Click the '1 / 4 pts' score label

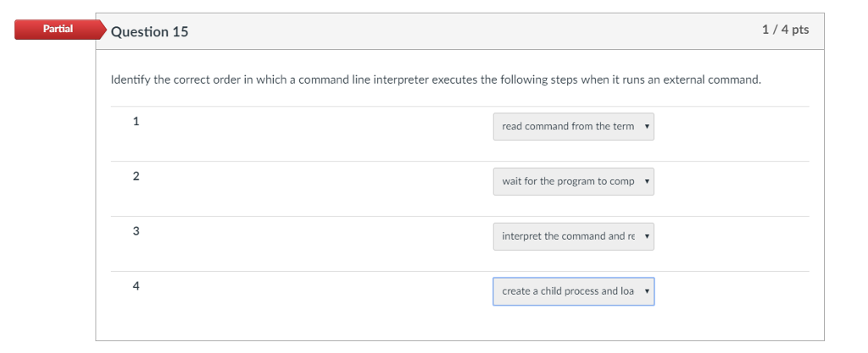(785, 30)
